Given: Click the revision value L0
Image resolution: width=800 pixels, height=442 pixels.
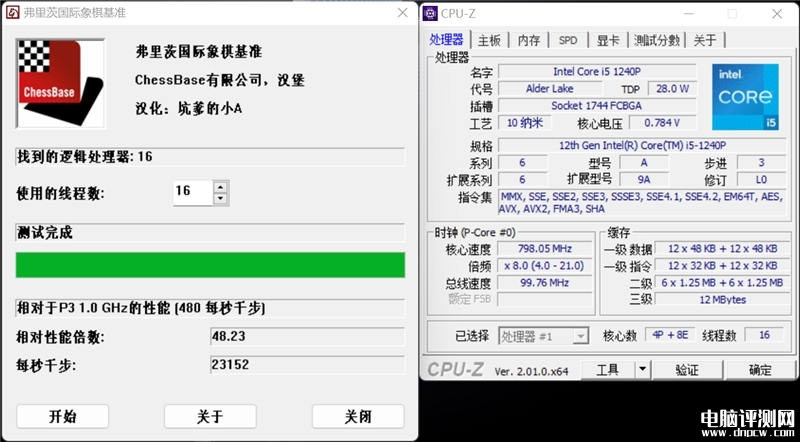Looking at the screenshot, I should coord(761,180).
